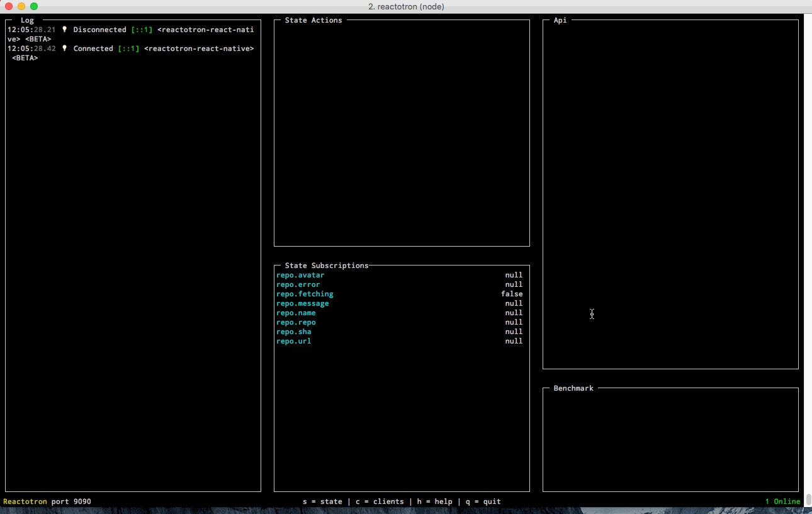Choose the repo.sha subscription key
The height and width of the screenshot is (514, 812).
coord(293,332)
